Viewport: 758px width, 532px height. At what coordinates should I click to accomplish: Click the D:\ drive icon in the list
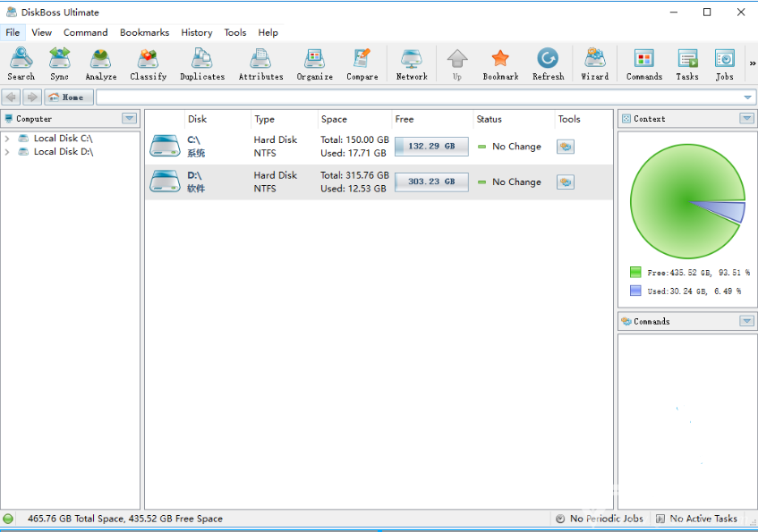coord(165,182)
